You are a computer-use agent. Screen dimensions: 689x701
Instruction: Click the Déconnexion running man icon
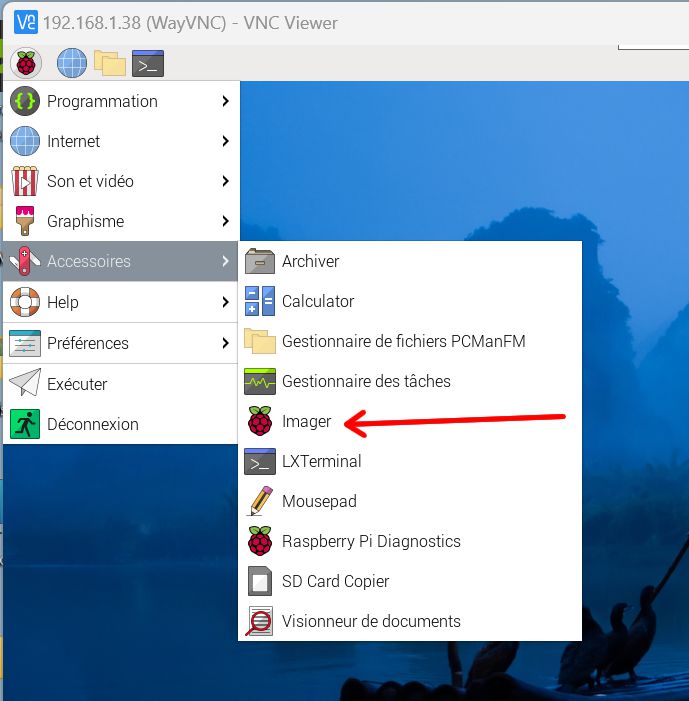[x=25, y=423]
